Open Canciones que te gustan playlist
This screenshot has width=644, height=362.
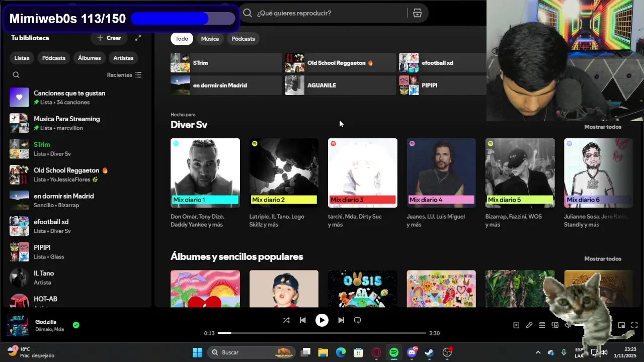pyautogui.click(x=78, y=98)
